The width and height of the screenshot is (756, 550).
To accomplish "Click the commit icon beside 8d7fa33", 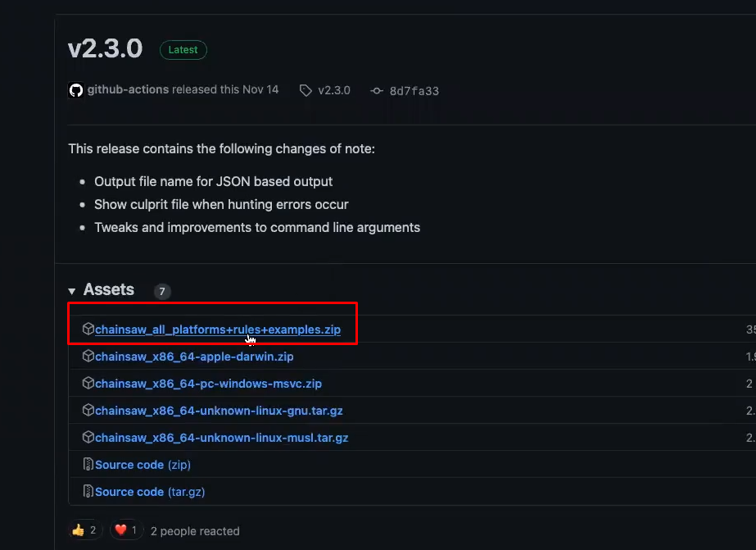I will [377, 91].
